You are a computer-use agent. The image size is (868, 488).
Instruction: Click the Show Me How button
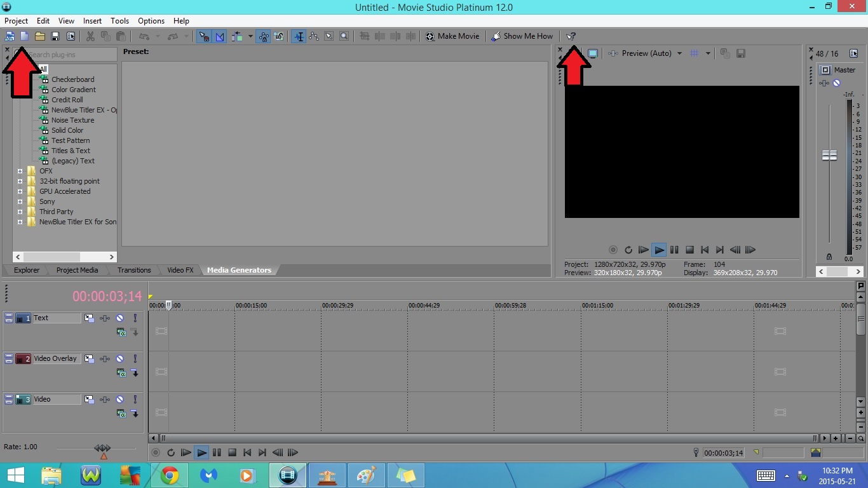(522, 36)
